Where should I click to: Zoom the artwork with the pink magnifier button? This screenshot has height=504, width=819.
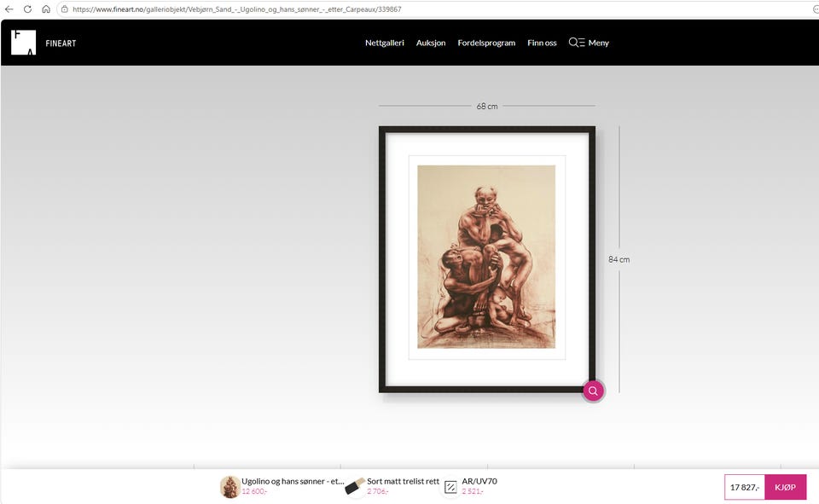[593, 391]
